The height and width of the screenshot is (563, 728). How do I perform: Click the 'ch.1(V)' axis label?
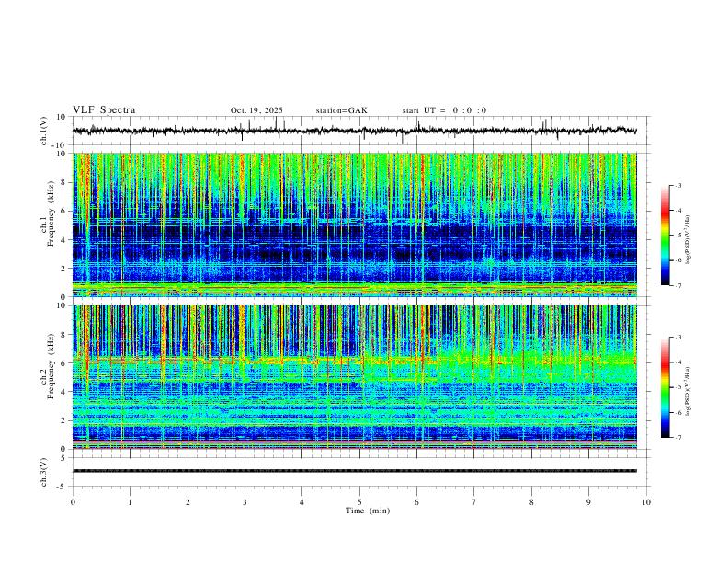44,131
